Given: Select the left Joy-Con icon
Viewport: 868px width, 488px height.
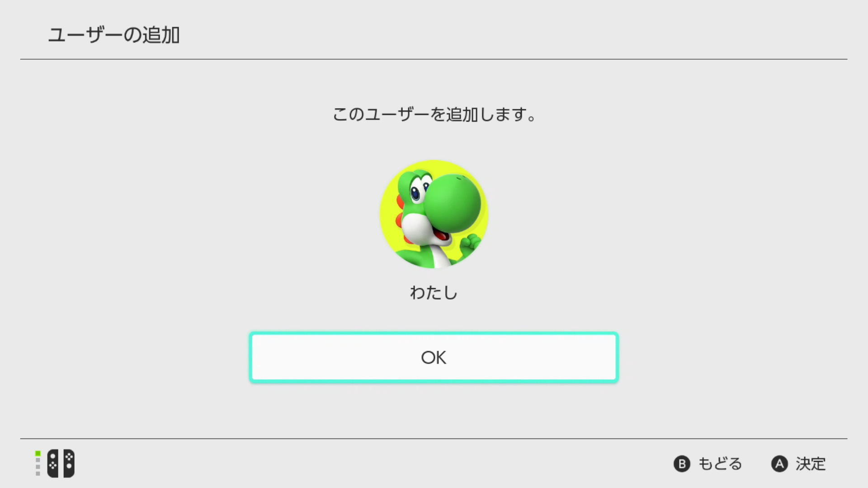Looking at the screenshot, I should click(53, 463).
